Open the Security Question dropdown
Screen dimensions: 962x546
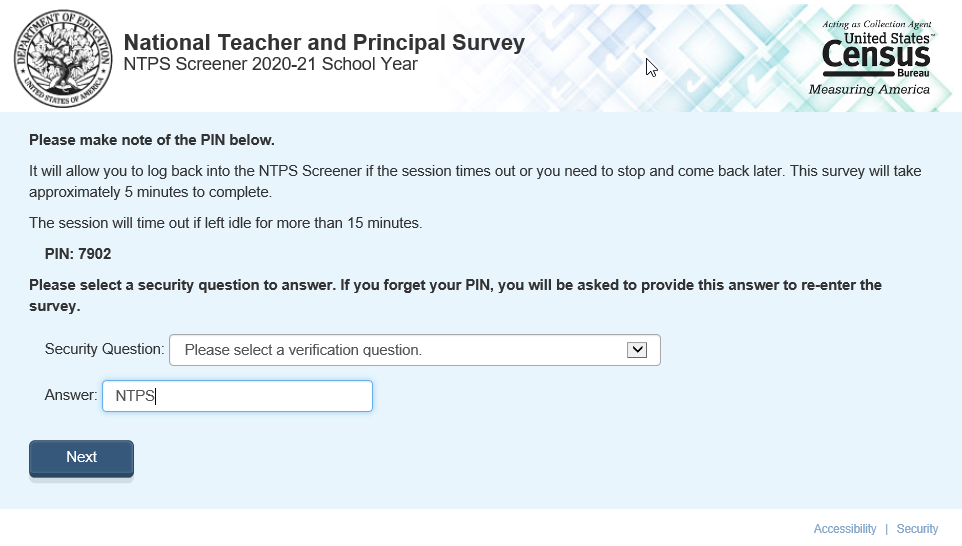pos(414,350)
